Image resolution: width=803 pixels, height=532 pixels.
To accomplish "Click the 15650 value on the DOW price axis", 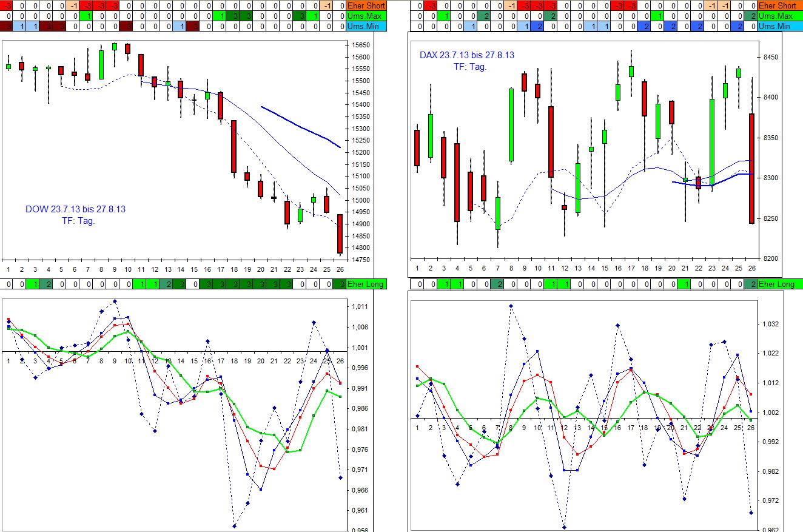I will (x=360, y=45).
